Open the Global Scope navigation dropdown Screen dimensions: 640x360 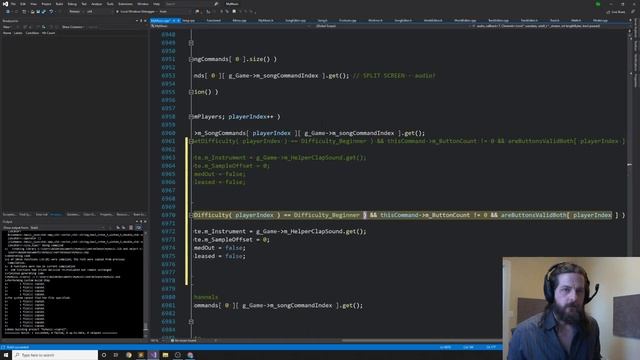(392, 26)
